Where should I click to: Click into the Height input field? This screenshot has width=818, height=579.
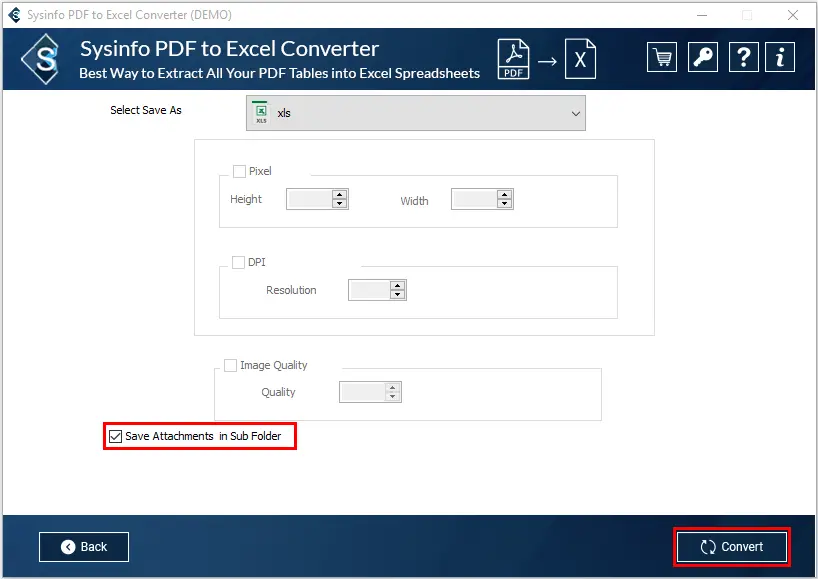click(x=309, y=199)
